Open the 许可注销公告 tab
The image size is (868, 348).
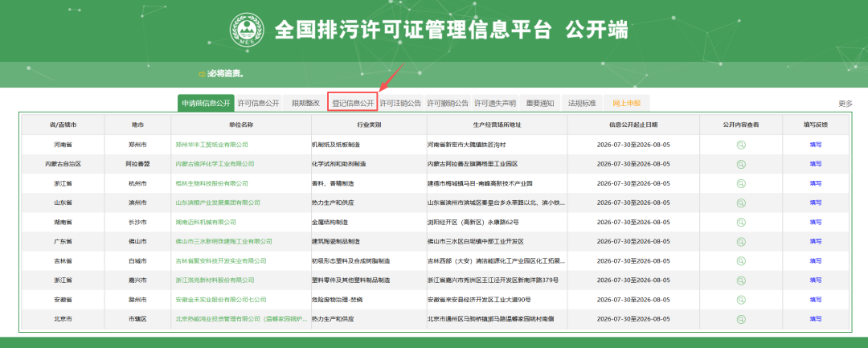[401, 104]
